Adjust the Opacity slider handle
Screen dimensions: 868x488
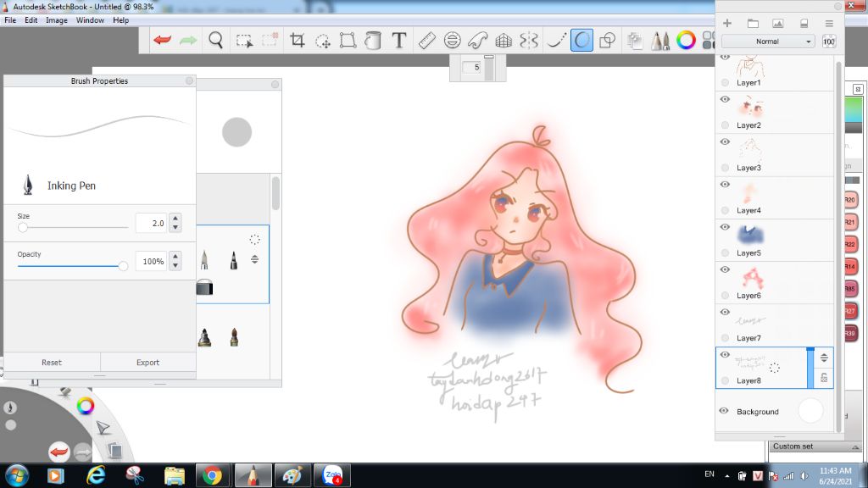(123, 266)
